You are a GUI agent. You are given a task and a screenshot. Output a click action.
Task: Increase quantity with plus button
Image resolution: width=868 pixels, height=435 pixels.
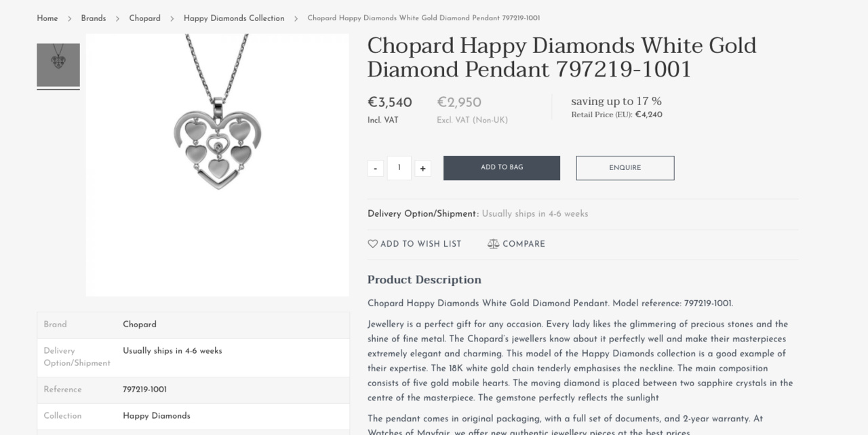tap(422, 169)
